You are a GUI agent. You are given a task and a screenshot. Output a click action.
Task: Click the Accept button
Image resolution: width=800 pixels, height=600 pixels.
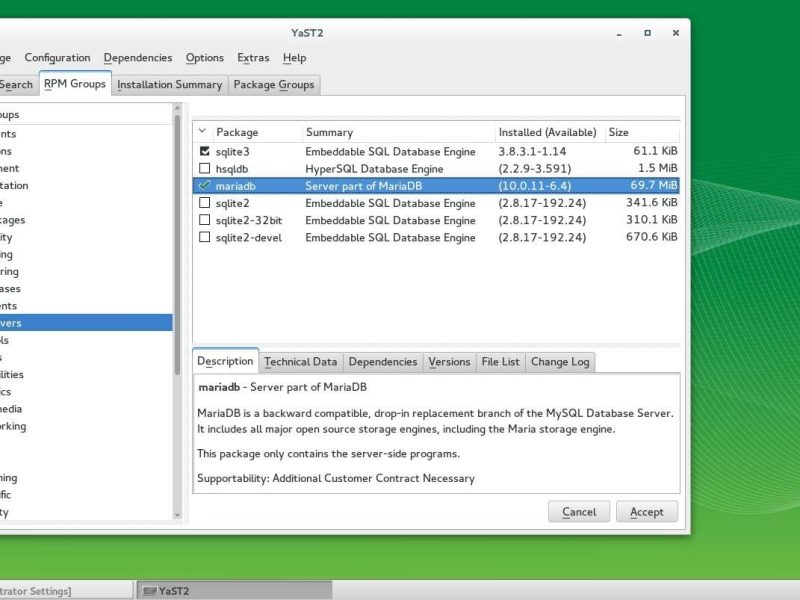click(x=647, y=511)
